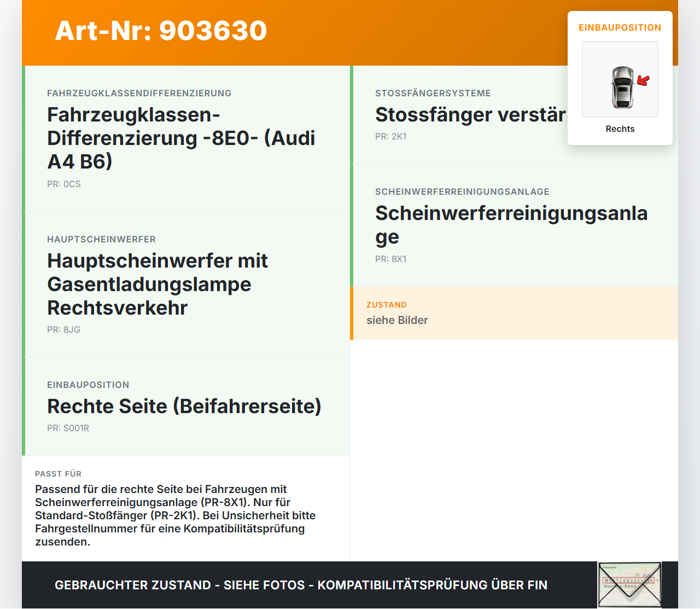
Task: Click 'Hauptscheinwerfer mit Gasentladungslampe Rechtsverkehr' text
Action: (157, 284)
